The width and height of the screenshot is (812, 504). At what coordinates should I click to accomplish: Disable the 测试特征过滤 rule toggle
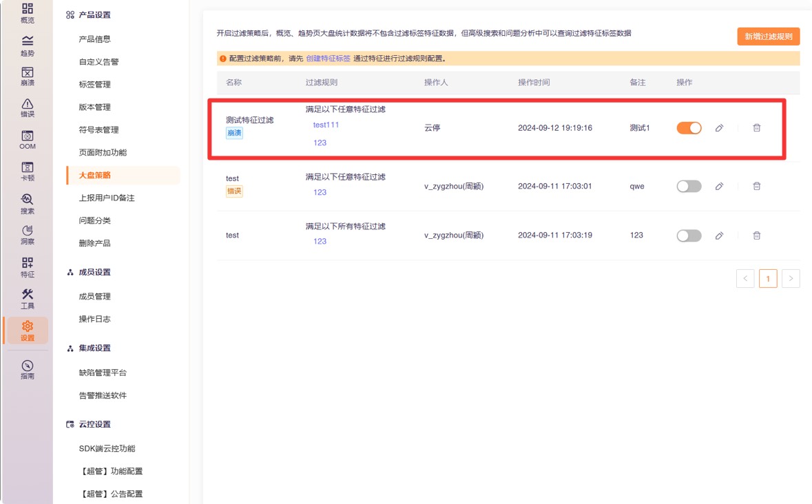pyautogui.click(x=689, y=128)
